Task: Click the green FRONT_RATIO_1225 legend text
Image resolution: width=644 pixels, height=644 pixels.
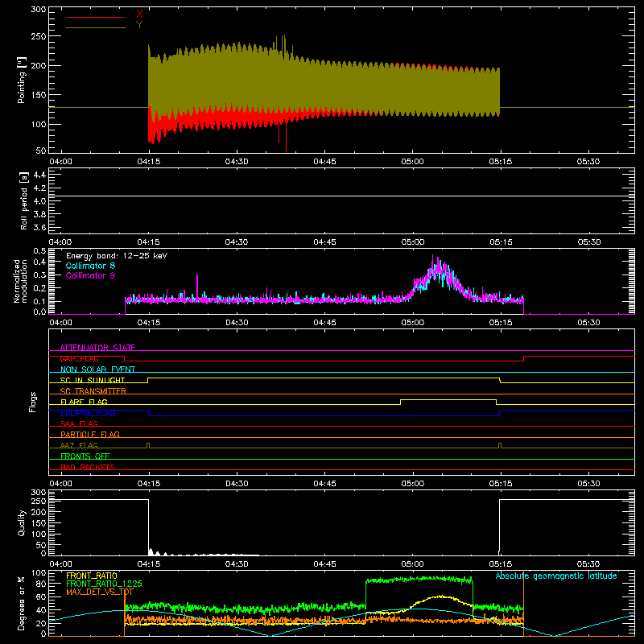Action: [x=104, y=584]
